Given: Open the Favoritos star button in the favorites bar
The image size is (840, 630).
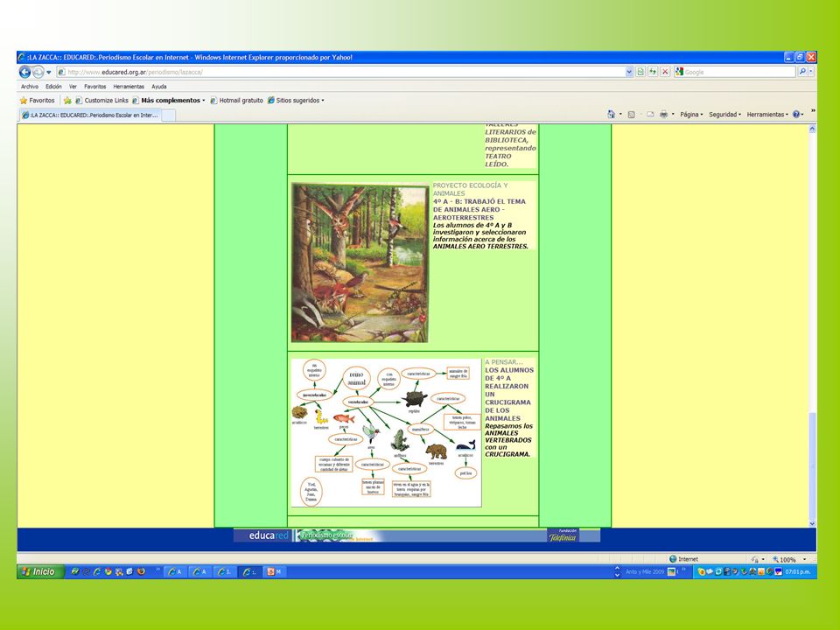Looking at the screenshot, I should (38, 100).
